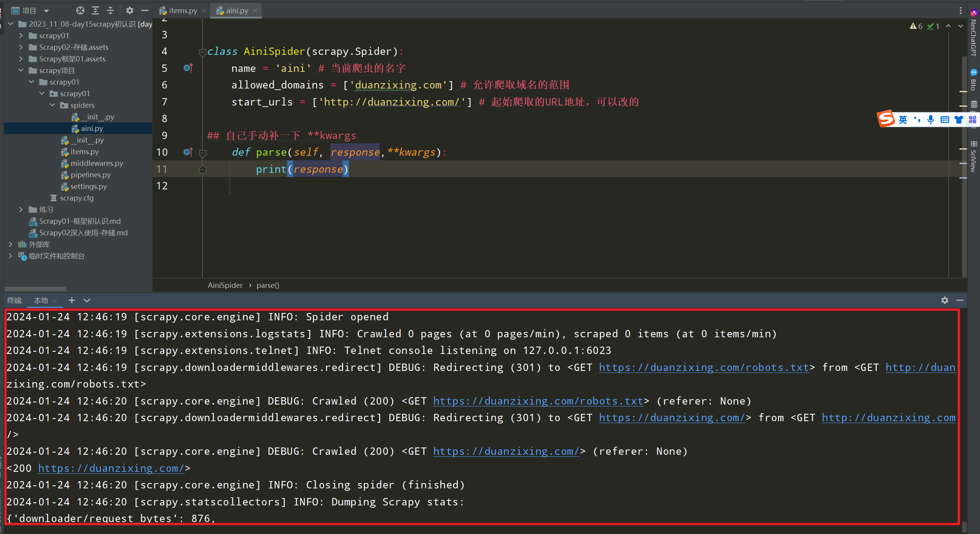
Task: Click the locate-in-project target icon
Action: pos(80,10)
